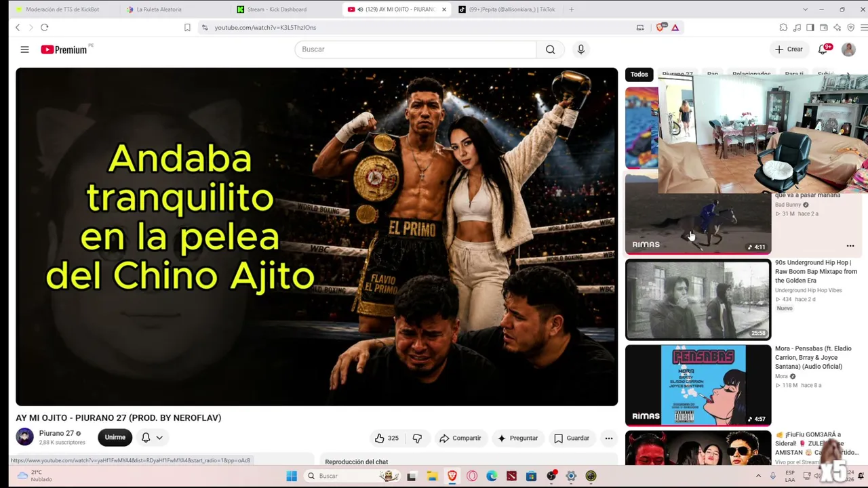868x488 pixels.
Task: Open the more actions ellipsis under video
Action: point(609,438)
